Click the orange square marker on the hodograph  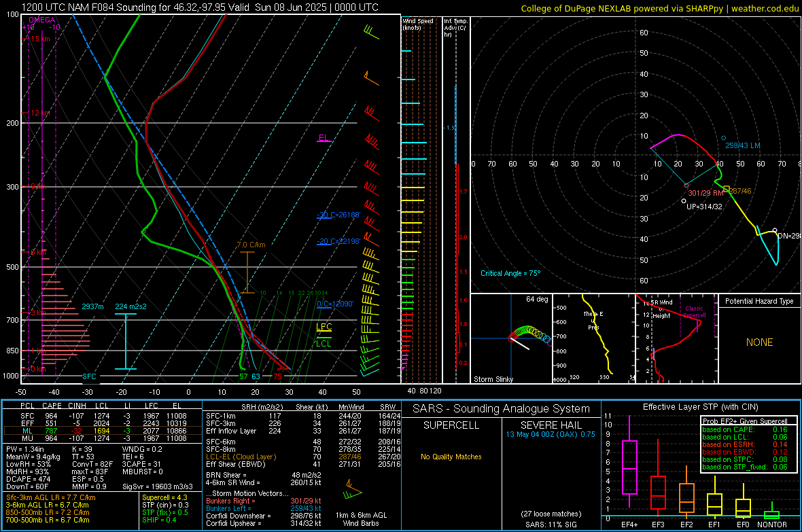(x=727, y=190)
